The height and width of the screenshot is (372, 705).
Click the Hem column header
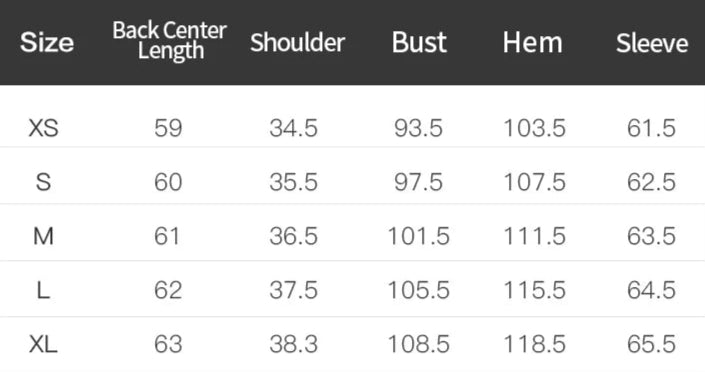coord(532,43)
